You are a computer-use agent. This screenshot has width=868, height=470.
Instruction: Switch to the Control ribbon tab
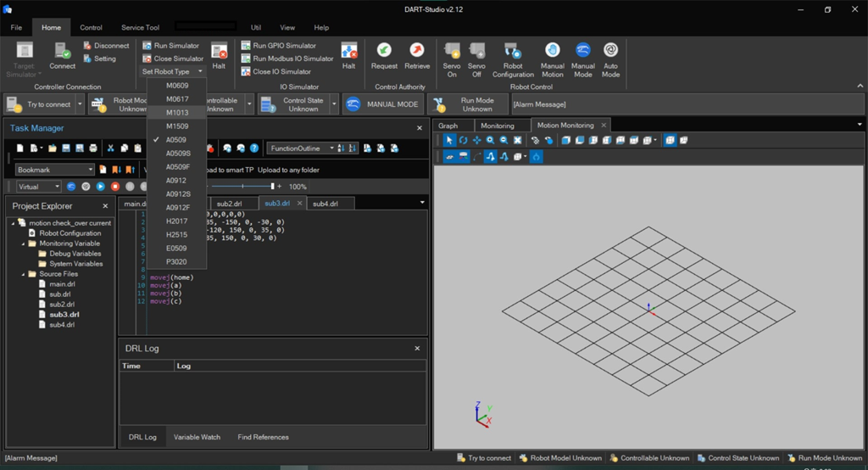click(91, 27)
